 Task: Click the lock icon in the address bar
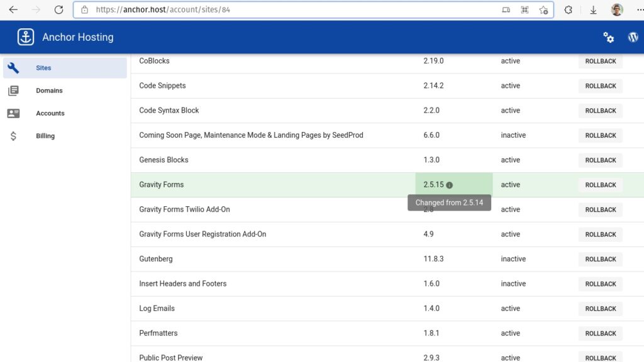[x=85, y=9]
